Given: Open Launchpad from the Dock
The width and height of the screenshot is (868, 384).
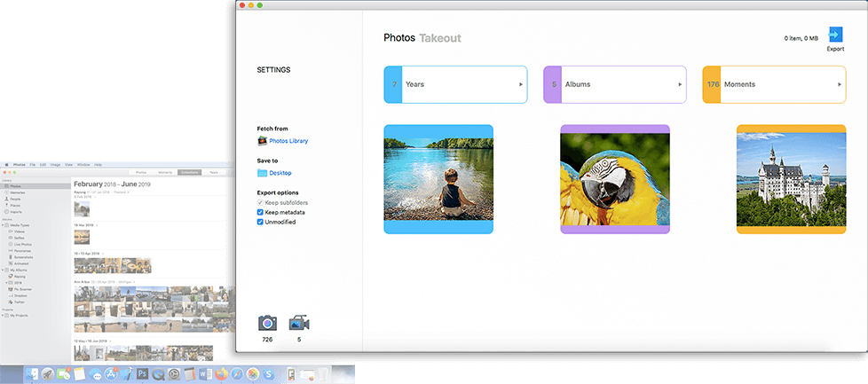Looking at the screenshot, I should point(48,374).
